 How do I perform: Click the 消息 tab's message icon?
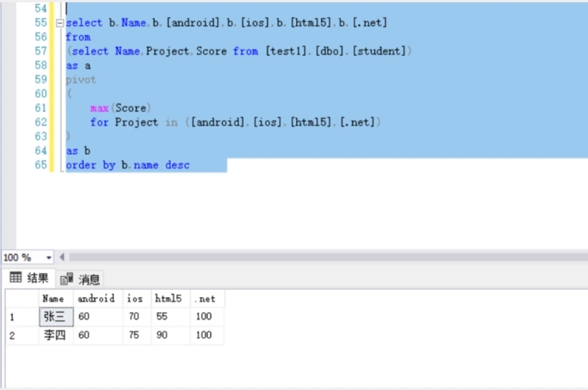click(x=67, y=279)
